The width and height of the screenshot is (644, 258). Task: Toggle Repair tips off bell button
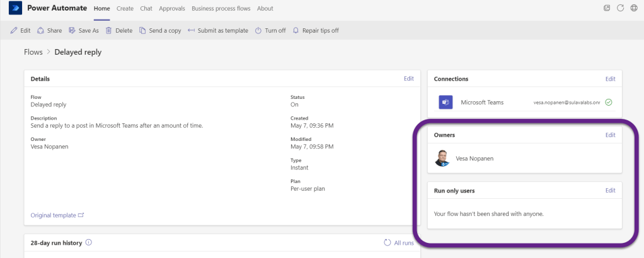[316, 30]
